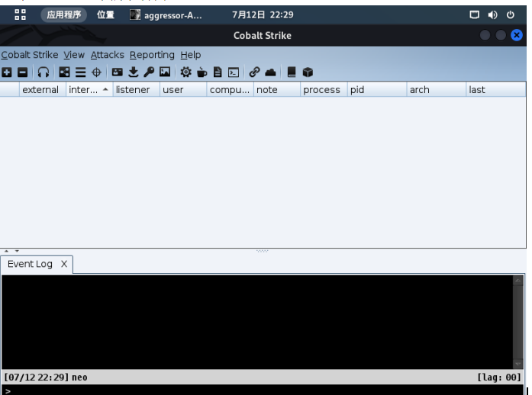Open the Screenshots picture icon
The image size is (532, 395).
165,72
